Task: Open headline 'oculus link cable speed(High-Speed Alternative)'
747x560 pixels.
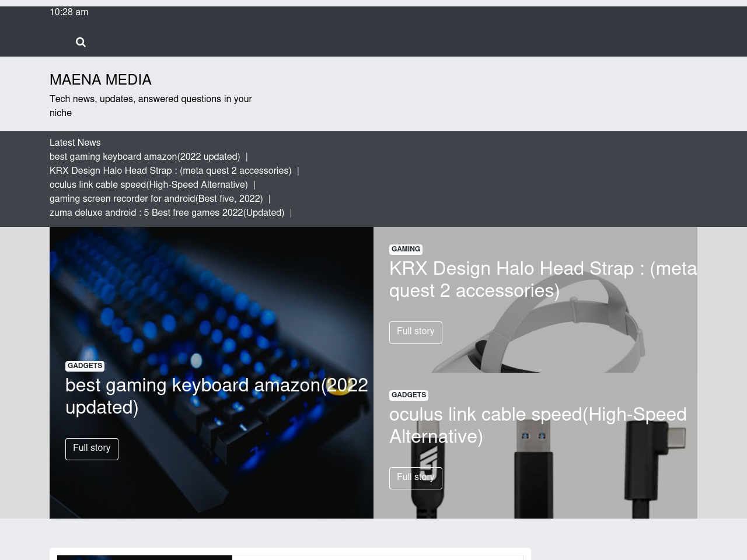Action: pyautogui.click(x=538, y=426)
